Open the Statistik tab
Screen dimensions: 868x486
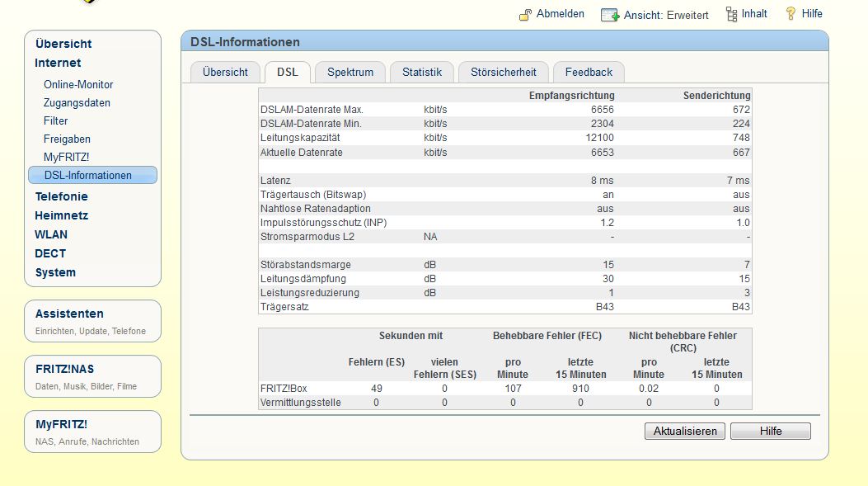422,72
